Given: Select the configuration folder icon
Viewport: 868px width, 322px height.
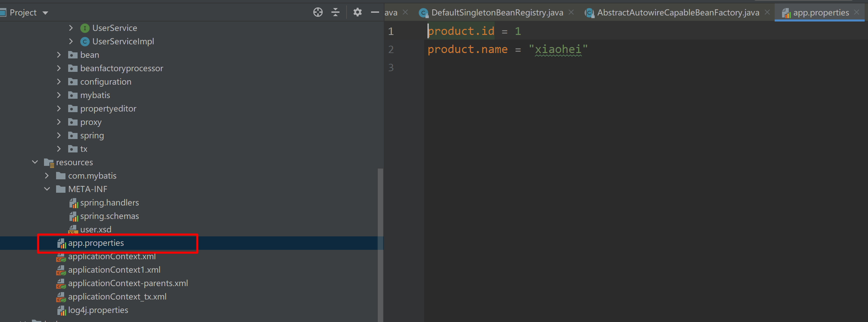Looking at the screenshot, I should pyautogui.click(x=73, y=82).
